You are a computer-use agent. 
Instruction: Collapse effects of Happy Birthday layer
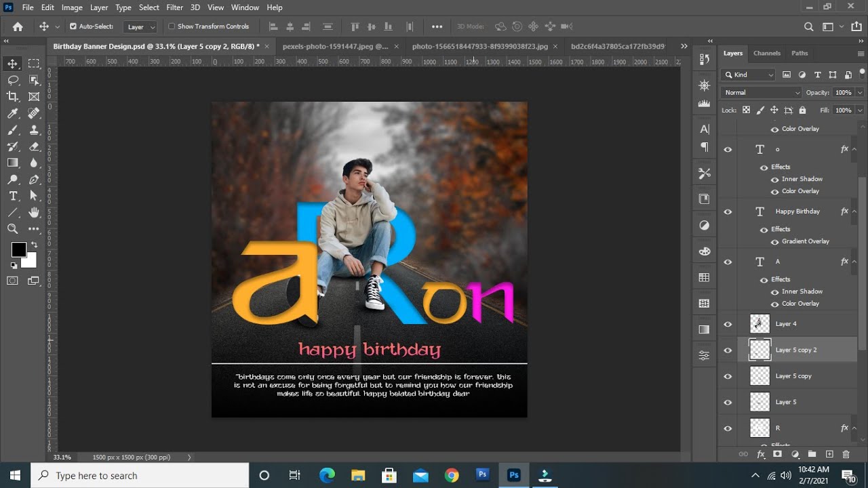854,211
